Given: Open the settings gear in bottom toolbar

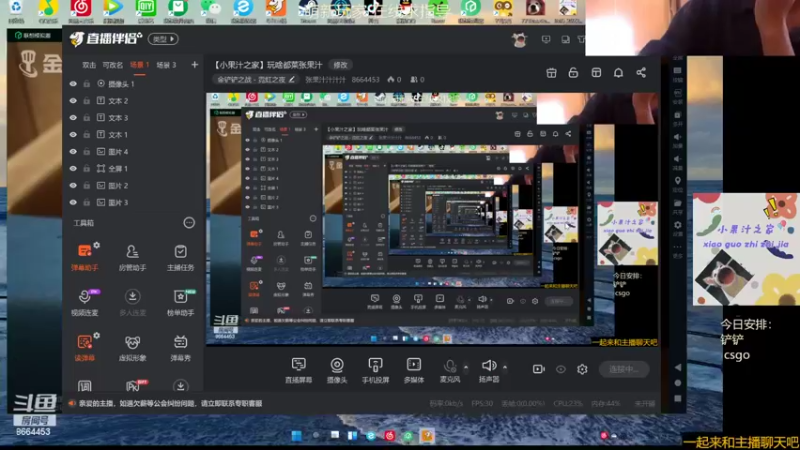Looking at the screenshot, I should [x=582, y=369].
